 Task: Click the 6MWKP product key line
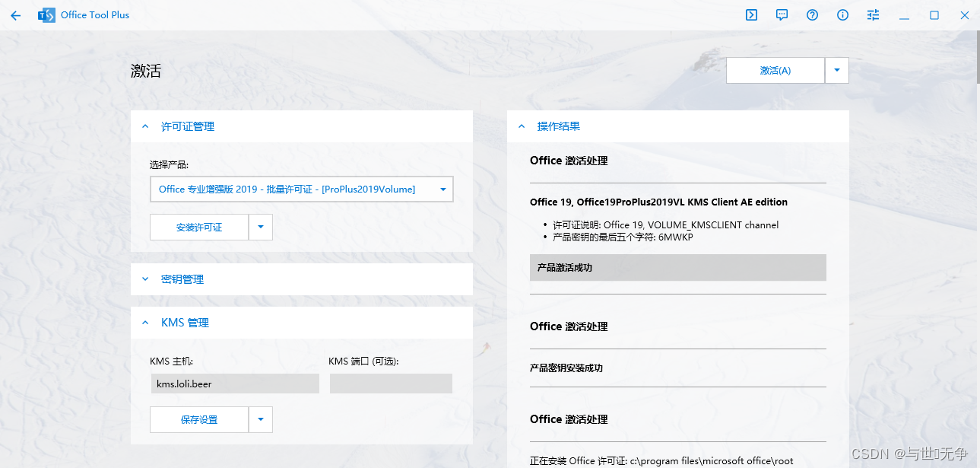[623, 237]
